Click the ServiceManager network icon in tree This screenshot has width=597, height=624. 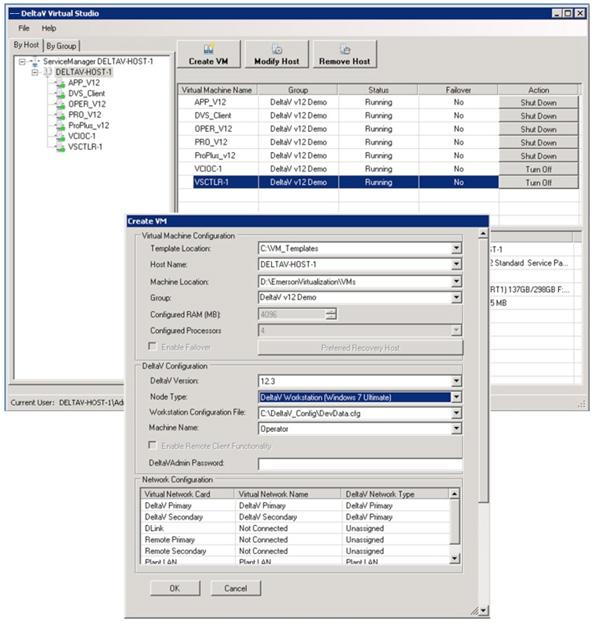[35, 62]
